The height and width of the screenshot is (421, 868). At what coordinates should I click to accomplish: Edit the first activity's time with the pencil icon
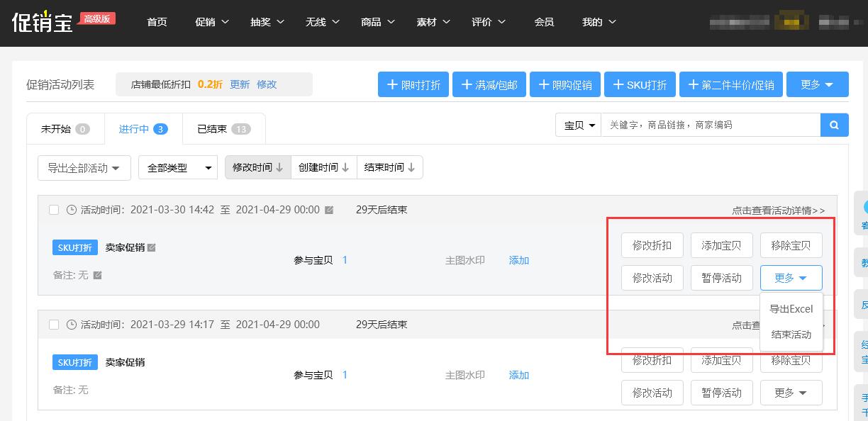click(x=329, y=210)
